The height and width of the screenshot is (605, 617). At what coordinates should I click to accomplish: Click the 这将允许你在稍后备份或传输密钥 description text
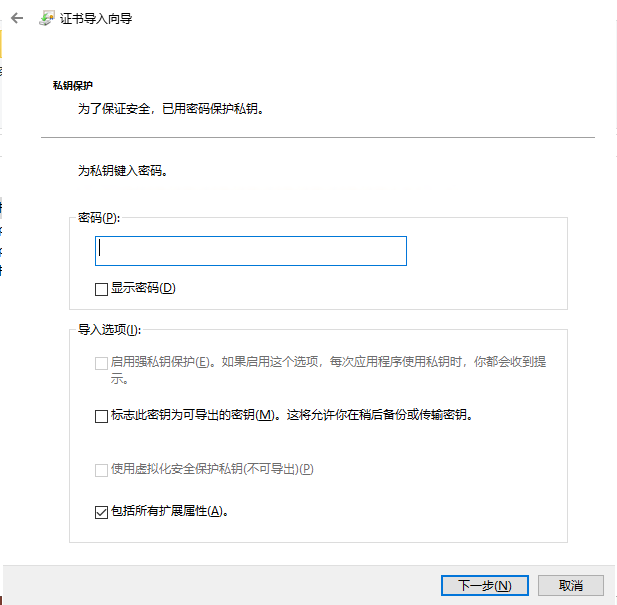[376, 415]
